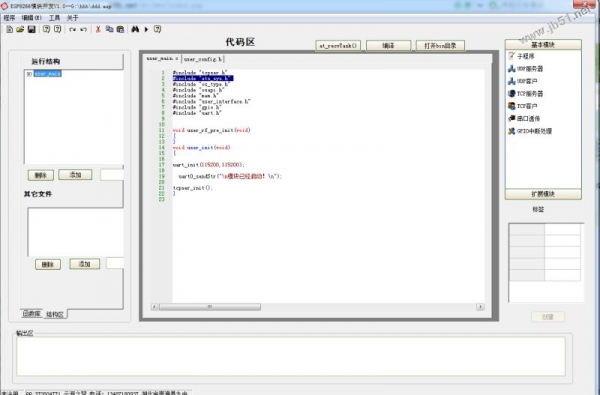Save with the floppy disk icon
600x395 pixels.
[x=31, y=29]
